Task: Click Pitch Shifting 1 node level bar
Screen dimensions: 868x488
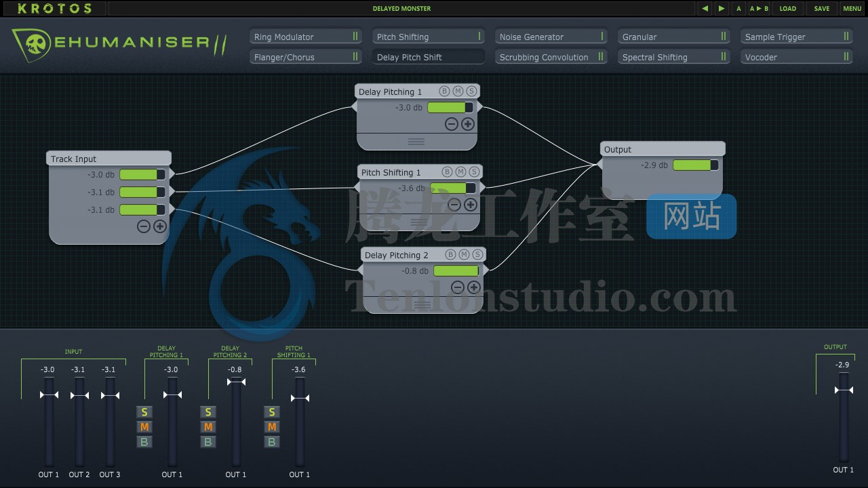Action: pos(453,188)
